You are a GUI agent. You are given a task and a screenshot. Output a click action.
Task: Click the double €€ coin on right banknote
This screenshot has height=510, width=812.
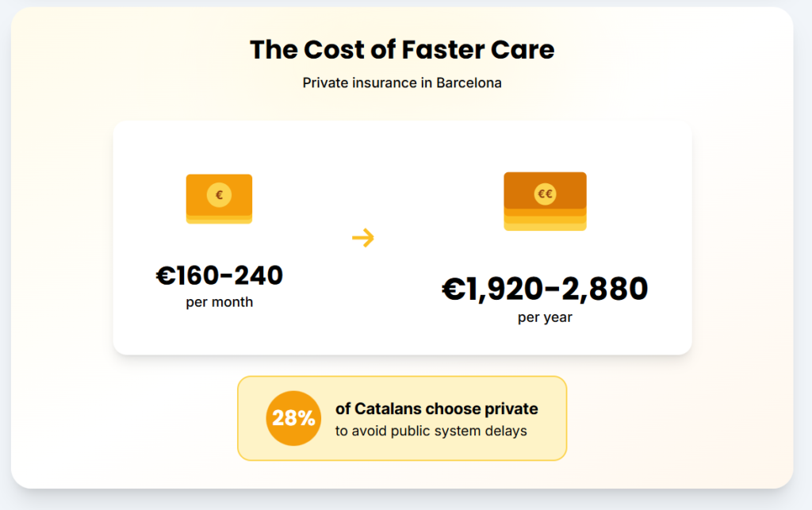(545, 193)
